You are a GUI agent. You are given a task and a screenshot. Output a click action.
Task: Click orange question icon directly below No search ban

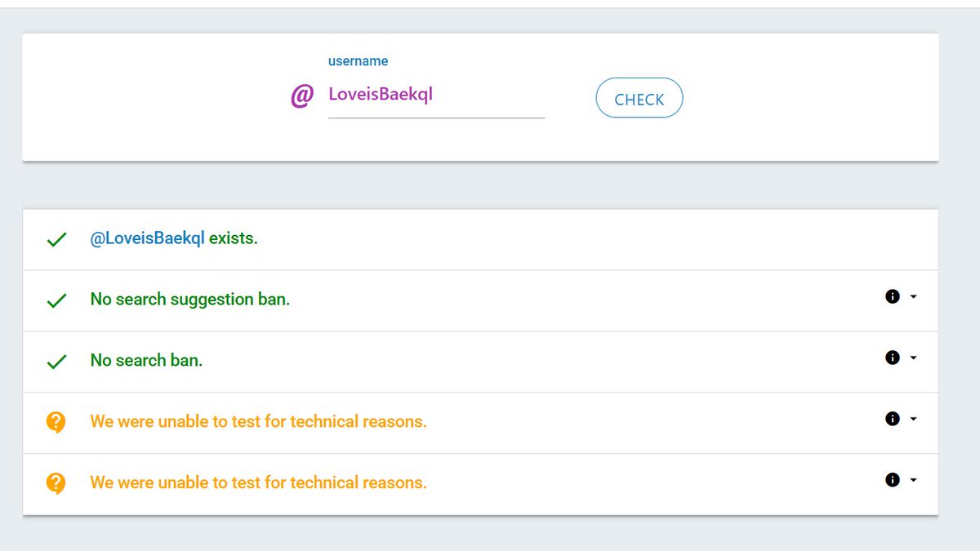56,422
